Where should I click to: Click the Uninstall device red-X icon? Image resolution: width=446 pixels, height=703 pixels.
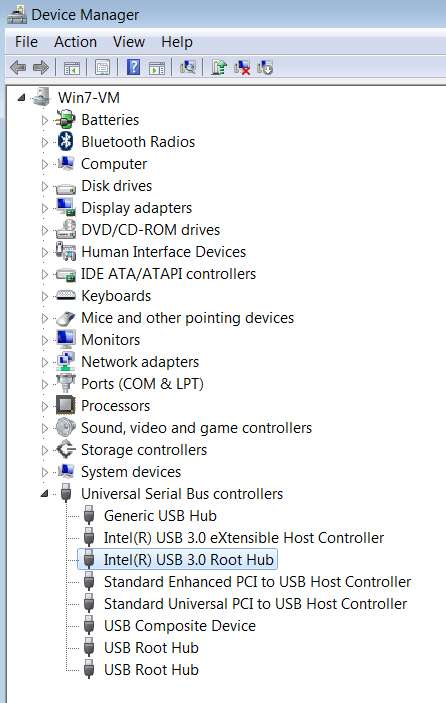(242, 68)
